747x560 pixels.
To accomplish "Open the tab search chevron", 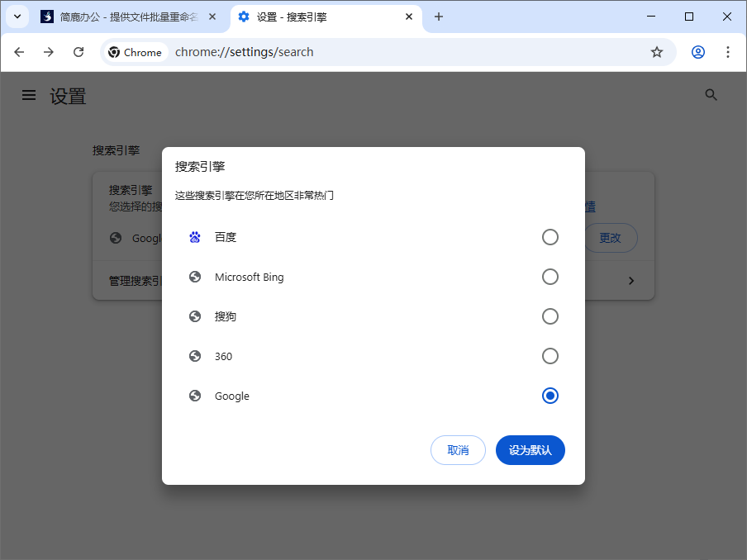I will point(17,17).
